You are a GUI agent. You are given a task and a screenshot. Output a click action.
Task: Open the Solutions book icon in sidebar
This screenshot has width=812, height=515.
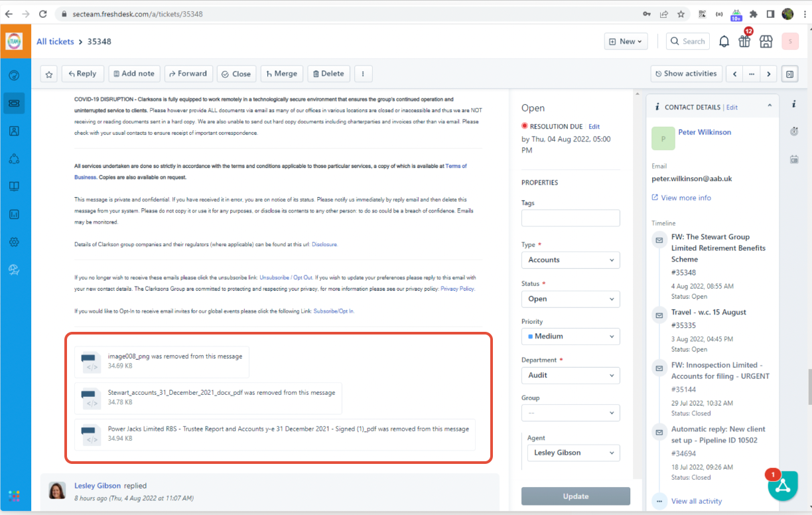(14, 186)
